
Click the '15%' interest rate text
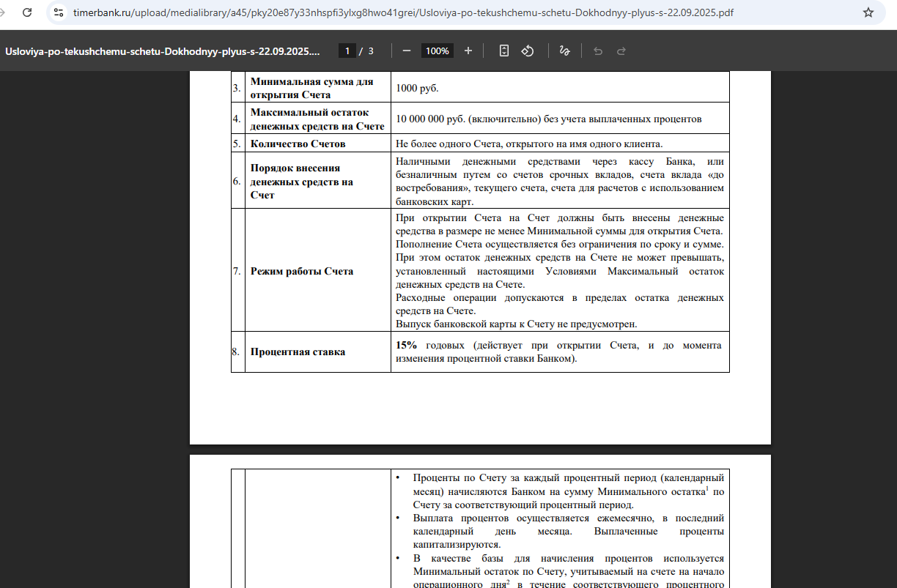(x=406, y=345)
